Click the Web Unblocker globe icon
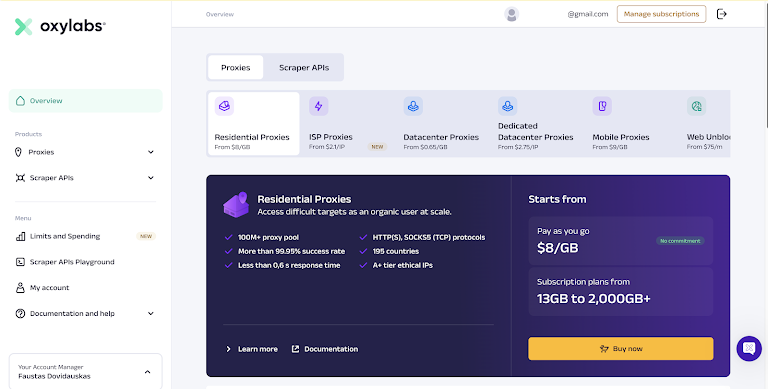The width and height of the screenshot is (768, 389). click(696, 106)
